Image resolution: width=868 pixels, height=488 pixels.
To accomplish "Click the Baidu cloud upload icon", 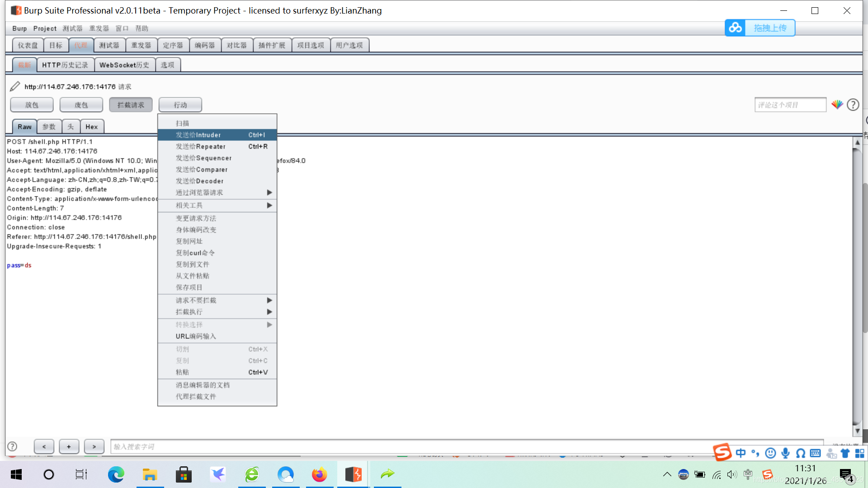I will (x=735, y=28).
